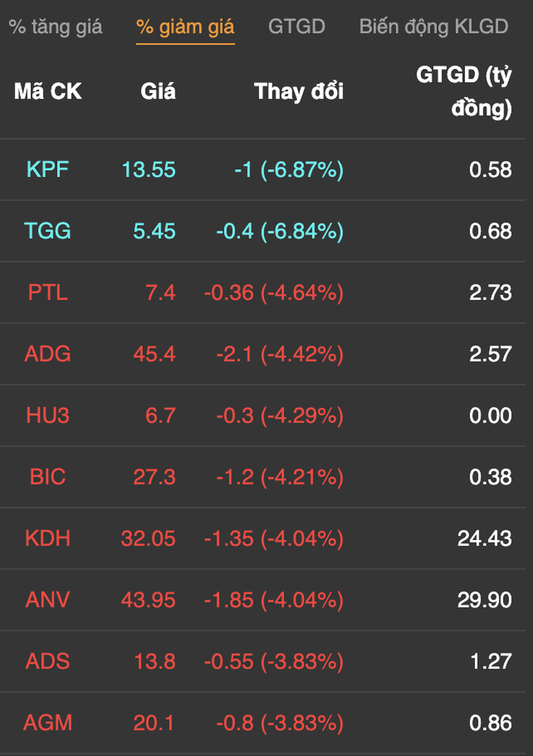Image resolution: width=533 pixels, height=756 pixels.
Task: Open the AGM stock ticker
Action: 48,723
